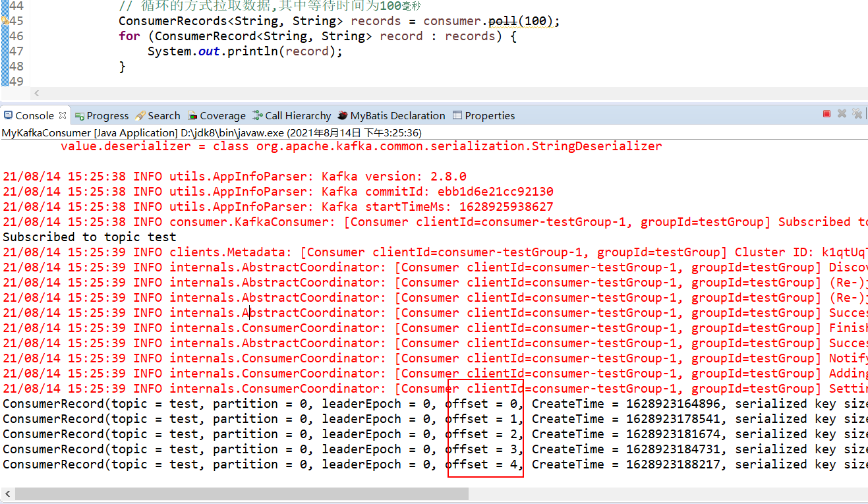Terminate the running MyKafkaConsumer process
Viewport: 868px width, 504px height.
(x=826, y=113)
